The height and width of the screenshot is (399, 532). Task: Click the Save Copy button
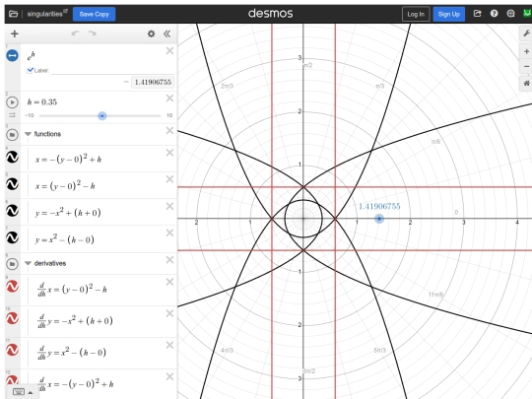click(x=94, y=14)
